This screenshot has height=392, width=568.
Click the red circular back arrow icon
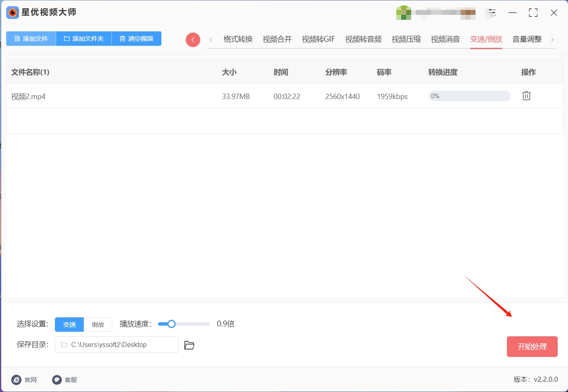coord(193,40)
